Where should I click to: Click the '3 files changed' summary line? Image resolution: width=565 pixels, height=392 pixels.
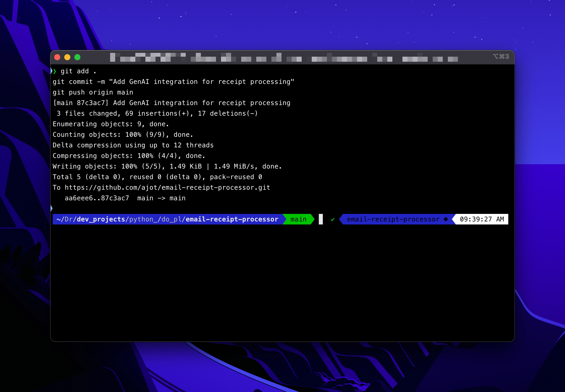pyautogui.click(x=157, y=114)
